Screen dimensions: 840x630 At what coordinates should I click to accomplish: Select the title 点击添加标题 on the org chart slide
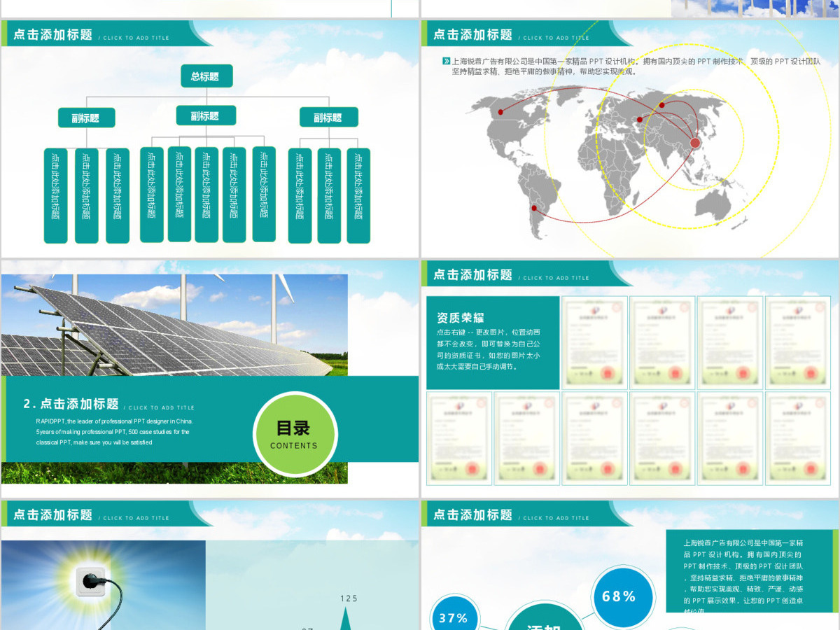pos(53,34)
